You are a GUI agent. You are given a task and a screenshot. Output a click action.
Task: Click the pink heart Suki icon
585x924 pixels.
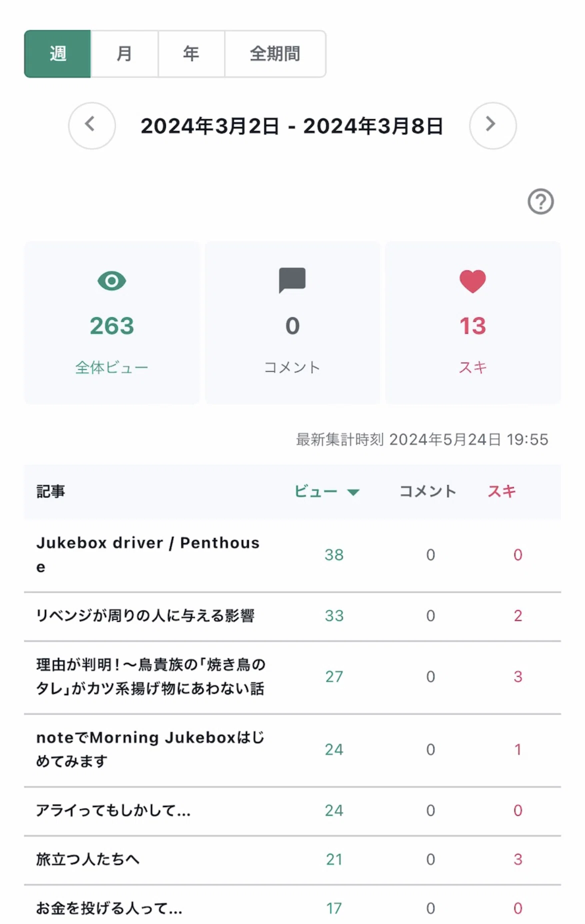tap(472, 281)
